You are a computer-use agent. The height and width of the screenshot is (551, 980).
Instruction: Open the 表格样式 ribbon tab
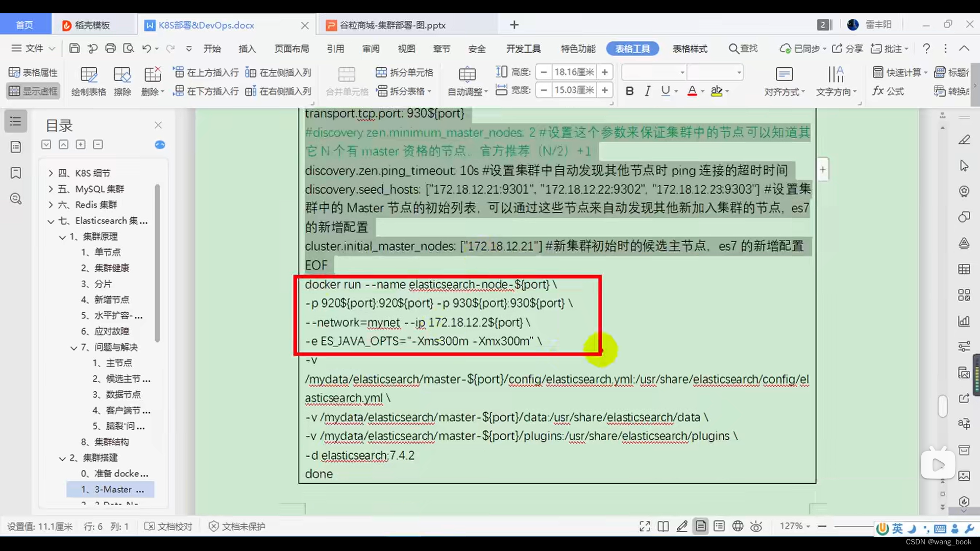[690, 48]
